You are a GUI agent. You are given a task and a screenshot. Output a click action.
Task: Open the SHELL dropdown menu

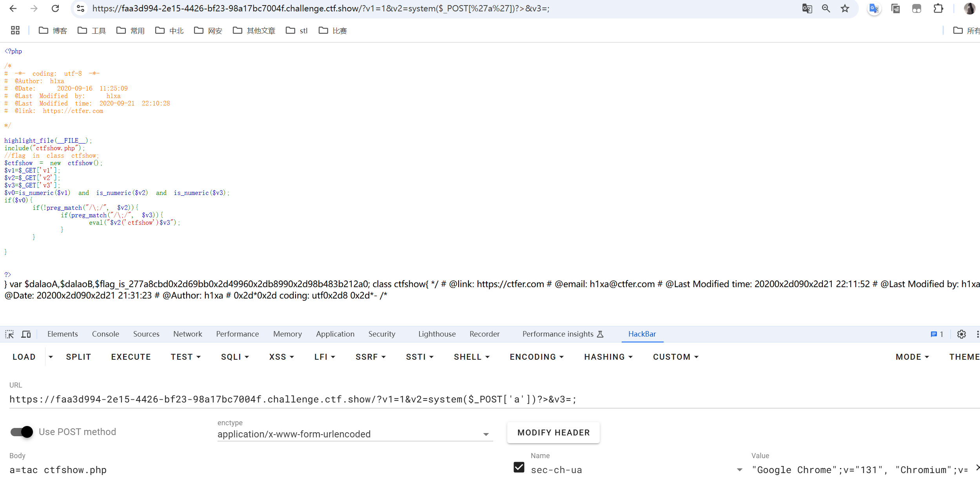coord(472,357)
